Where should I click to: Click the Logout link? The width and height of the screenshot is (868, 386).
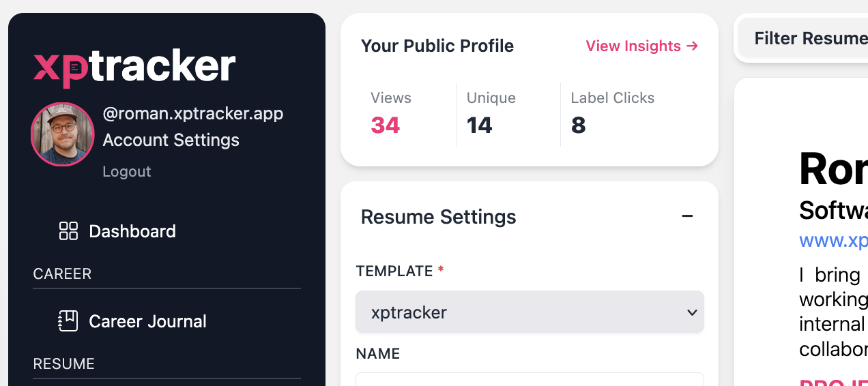pyautogui.click(x=127, y=172)
